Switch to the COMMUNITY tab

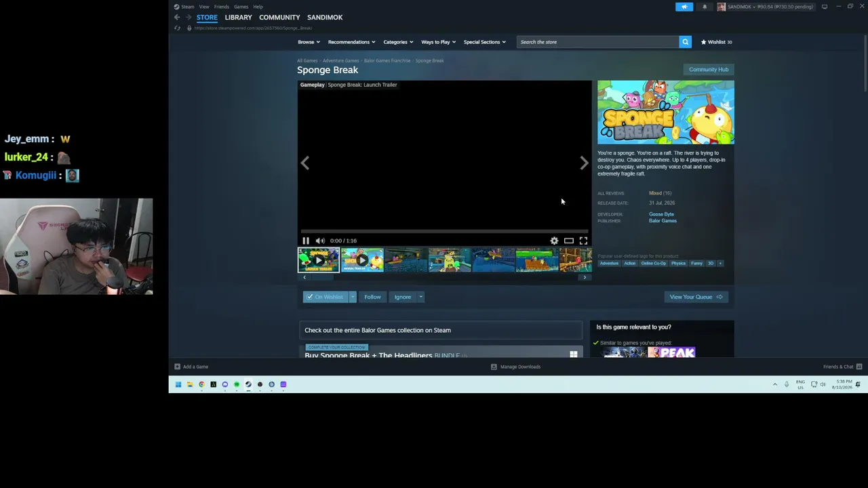click(x=279, y=18)
